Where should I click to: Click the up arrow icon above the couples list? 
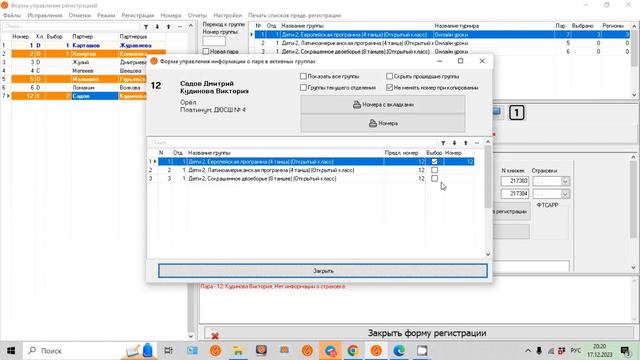click(x=169, y=27)
